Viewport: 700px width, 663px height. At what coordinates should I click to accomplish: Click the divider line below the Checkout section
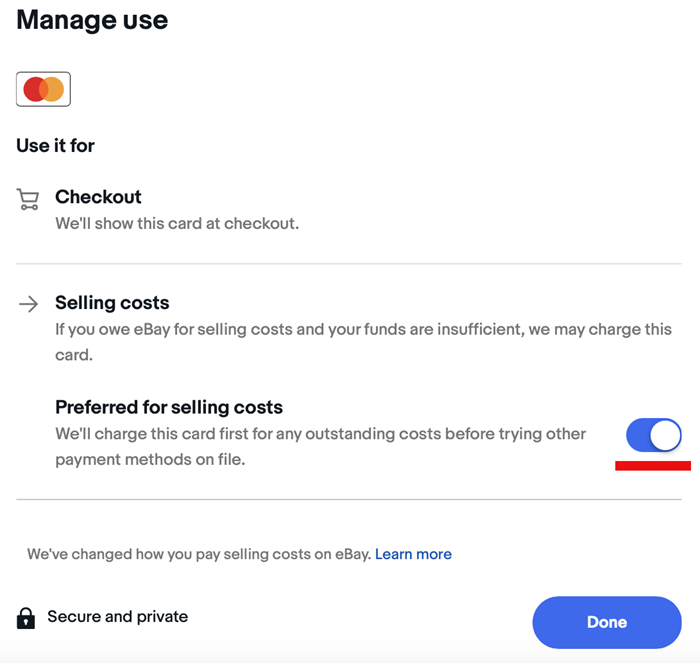(x=349, y=264)
